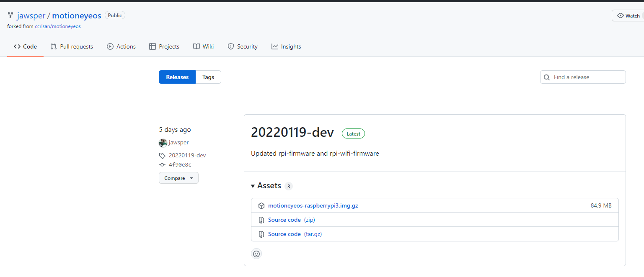
Task: Click the commit icon beside 4f90e8c
Action: pyautogui.click(x=163, y=165)
